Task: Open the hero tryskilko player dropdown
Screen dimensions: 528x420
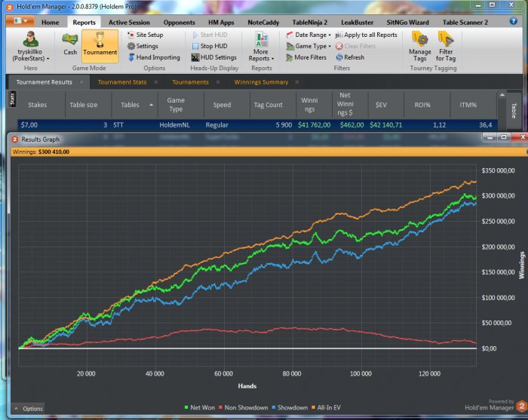Action: (x=32, y=54)
